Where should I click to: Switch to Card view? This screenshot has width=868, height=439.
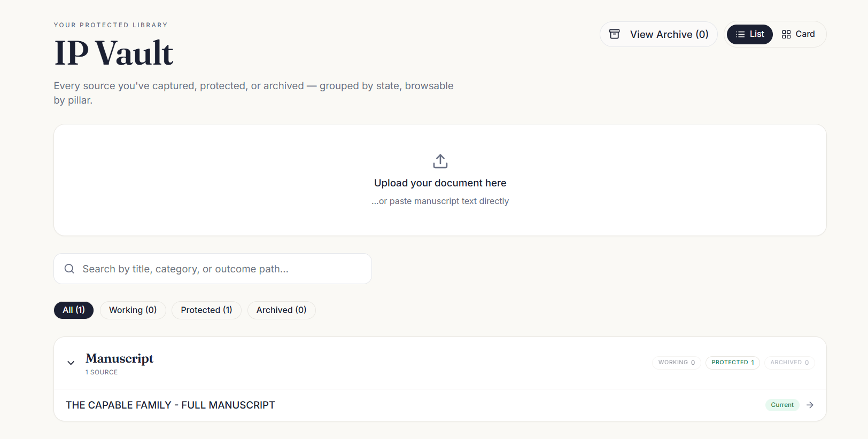pyautogui.click(x=798, y=34)
